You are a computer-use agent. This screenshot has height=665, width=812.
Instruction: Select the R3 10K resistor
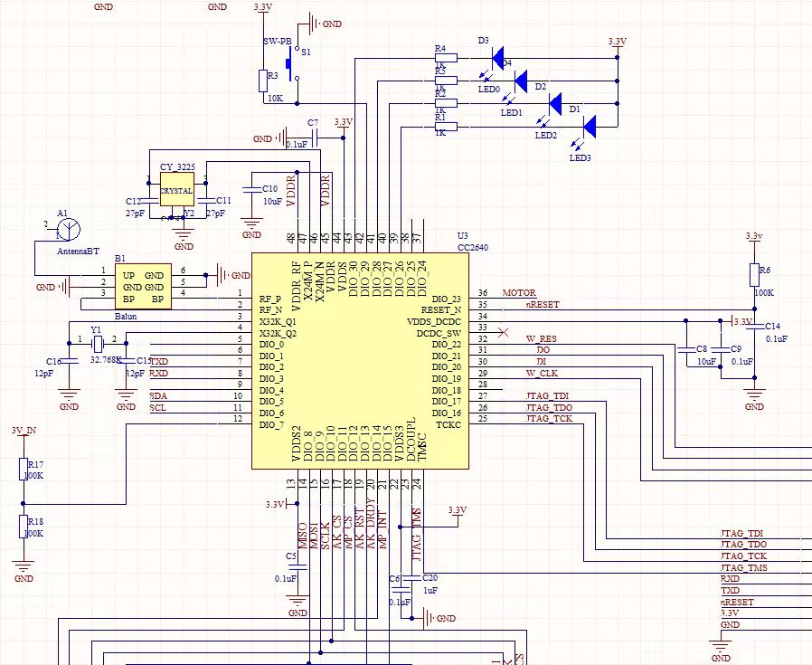(x=263, y=81)
